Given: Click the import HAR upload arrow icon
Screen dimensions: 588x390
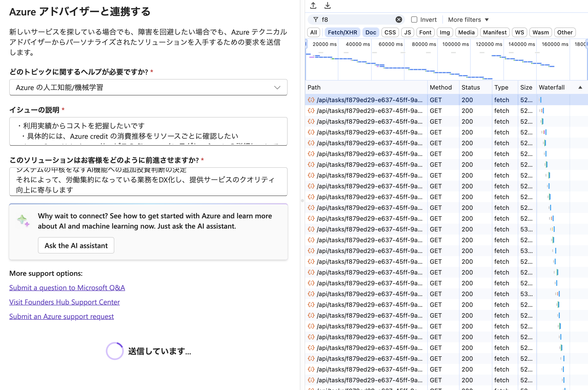Looking at the screenshot, I should (313, 5).
